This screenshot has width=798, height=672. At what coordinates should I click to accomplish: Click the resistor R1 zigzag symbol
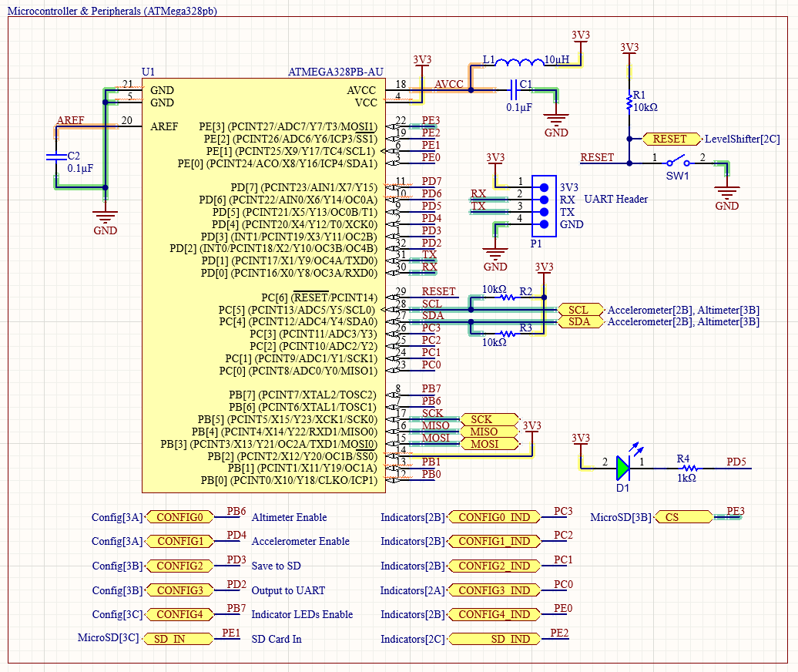coord(629,101)
